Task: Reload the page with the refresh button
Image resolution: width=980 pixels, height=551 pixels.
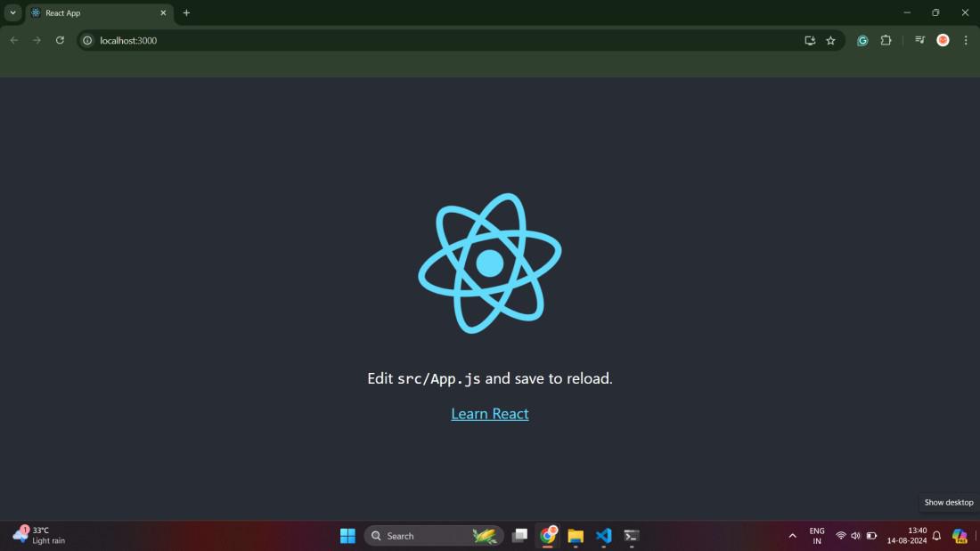Action: [60, 40]
